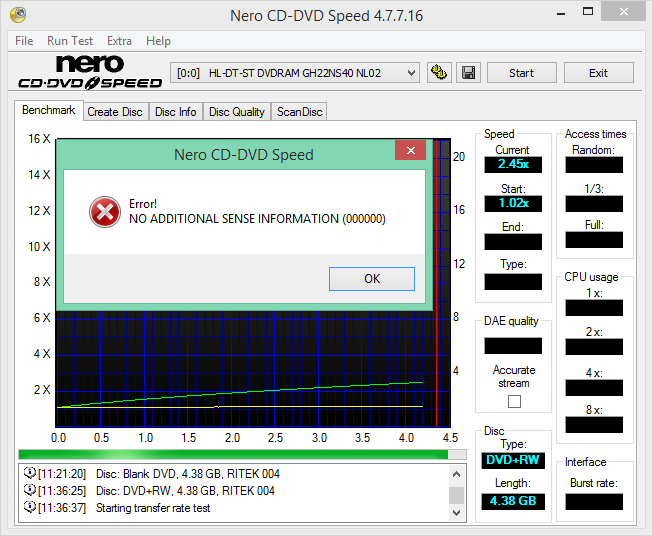Click the log scrollbar thumb
This screenshot has width=653, height=536.
[x=456, y=495]
